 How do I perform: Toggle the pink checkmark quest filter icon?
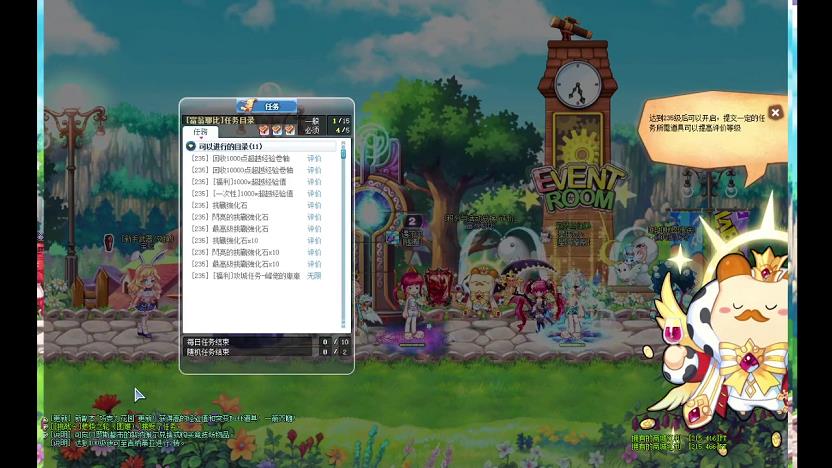coord(264,130)
